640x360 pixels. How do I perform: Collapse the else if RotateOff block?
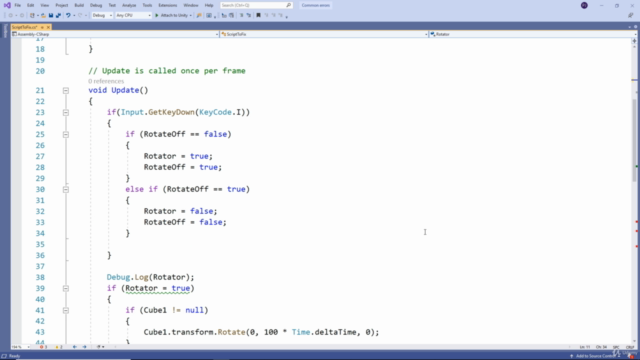coord(66,190)
